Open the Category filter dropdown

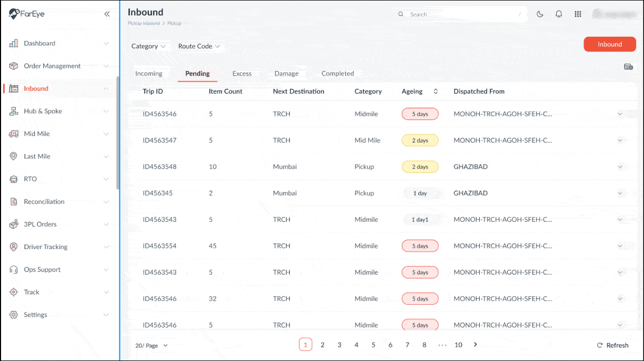(148, 46)
